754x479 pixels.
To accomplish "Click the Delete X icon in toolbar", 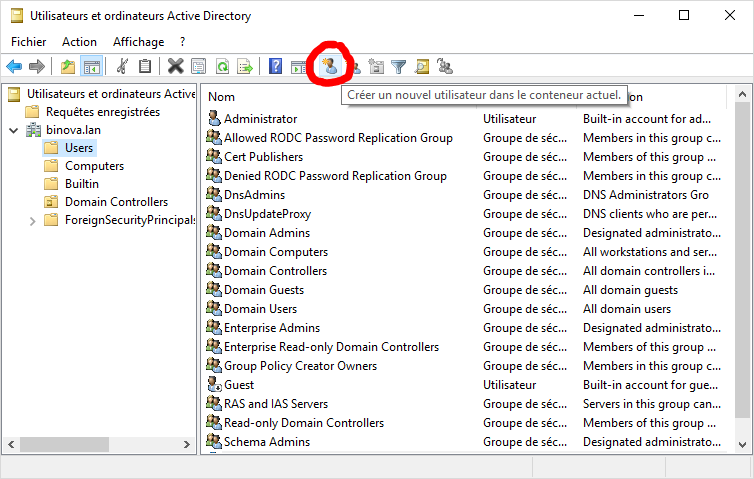I will (175, 67).
